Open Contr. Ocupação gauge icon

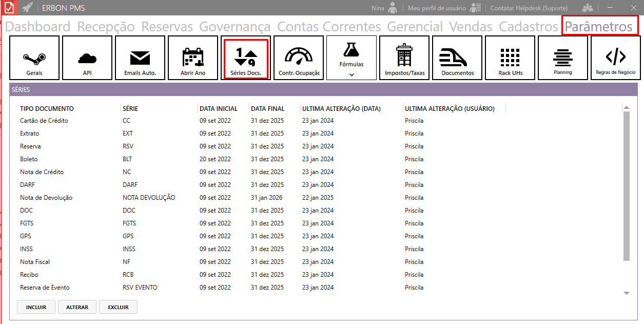point(299,58)
